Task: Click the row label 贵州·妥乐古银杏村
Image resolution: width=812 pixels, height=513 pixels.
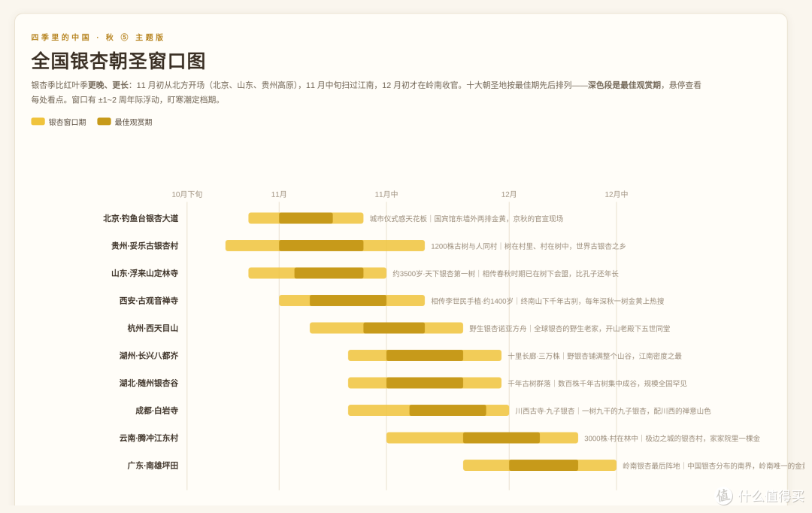Action: [144, 246]
